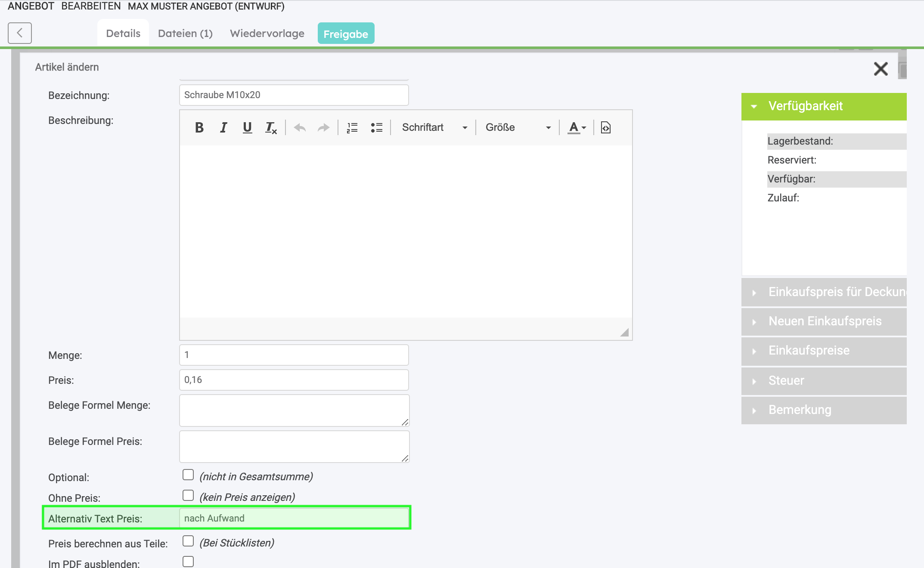This screenshot has width=924, height=568.
Task: Click the undo arrow in editor toolbar
Action: point(300,127)
